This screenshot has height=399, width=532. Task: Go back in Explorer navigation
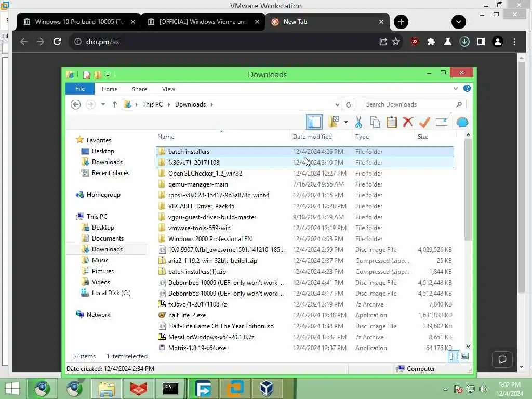tap(76, 104)
